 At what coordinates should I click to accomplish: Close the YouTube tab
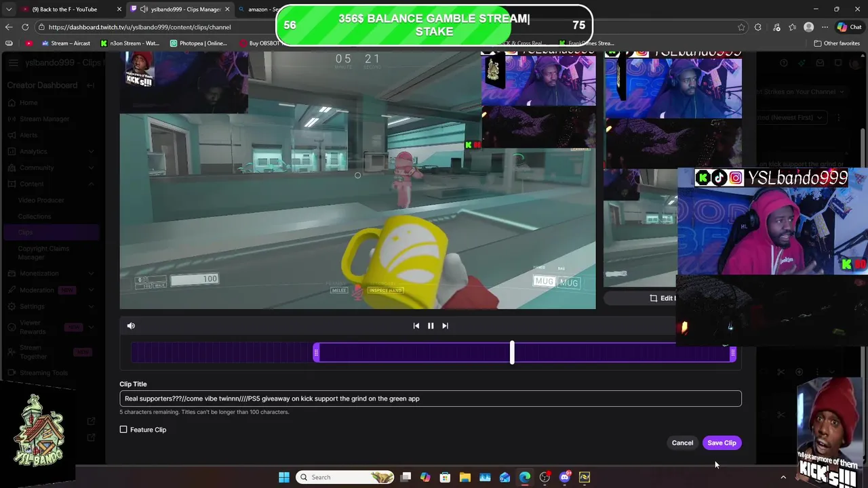coord(119,9)
